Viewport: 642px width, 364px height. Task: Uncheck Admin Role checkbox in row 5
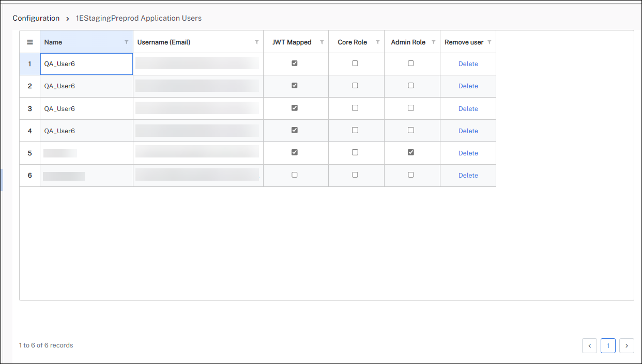411,152
